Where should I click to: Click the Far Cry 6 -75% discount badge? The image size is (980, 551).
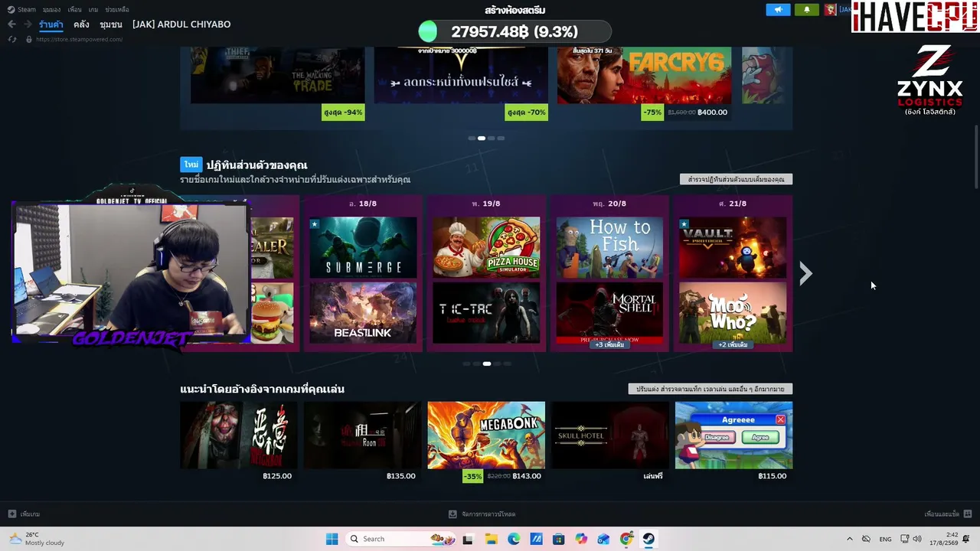point(652,112)
